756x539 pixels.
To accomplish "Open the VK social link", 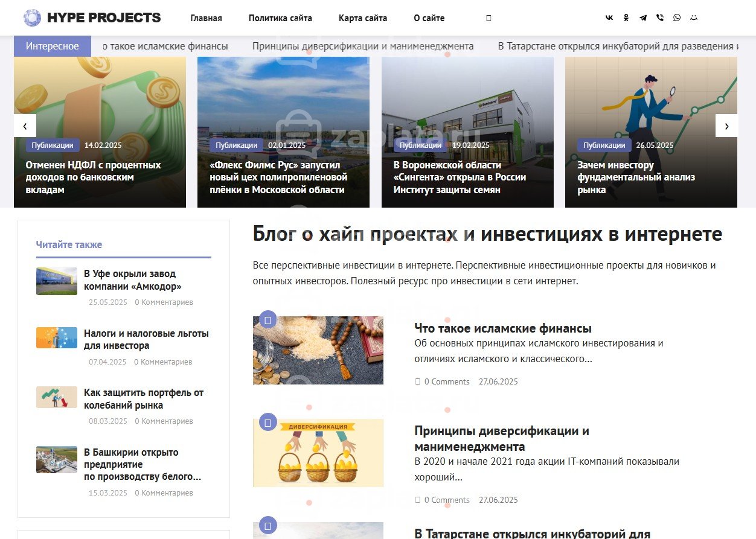I will (609, 18).
